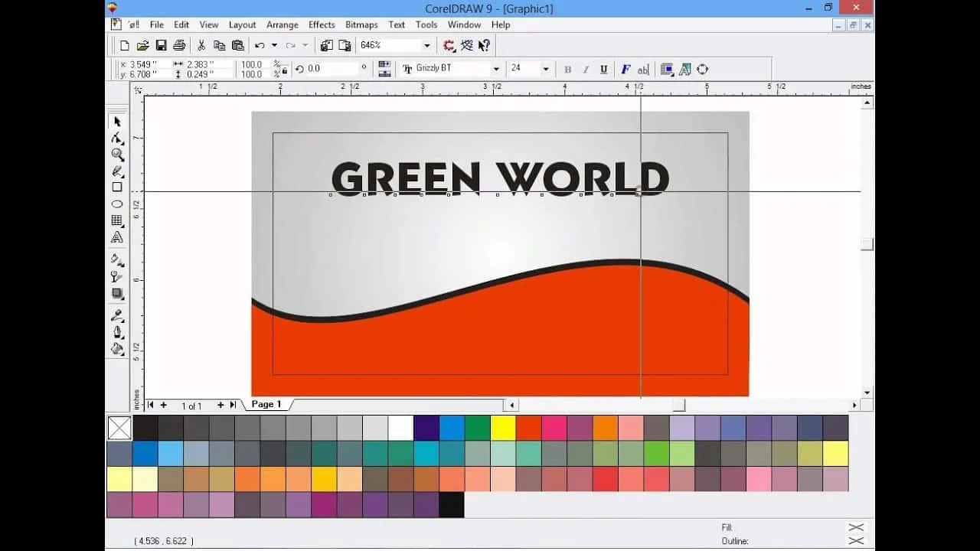The width and height of the screenshot is (980, 551).
Task: Select the Ellipse tool
Action: click(117, 204)
